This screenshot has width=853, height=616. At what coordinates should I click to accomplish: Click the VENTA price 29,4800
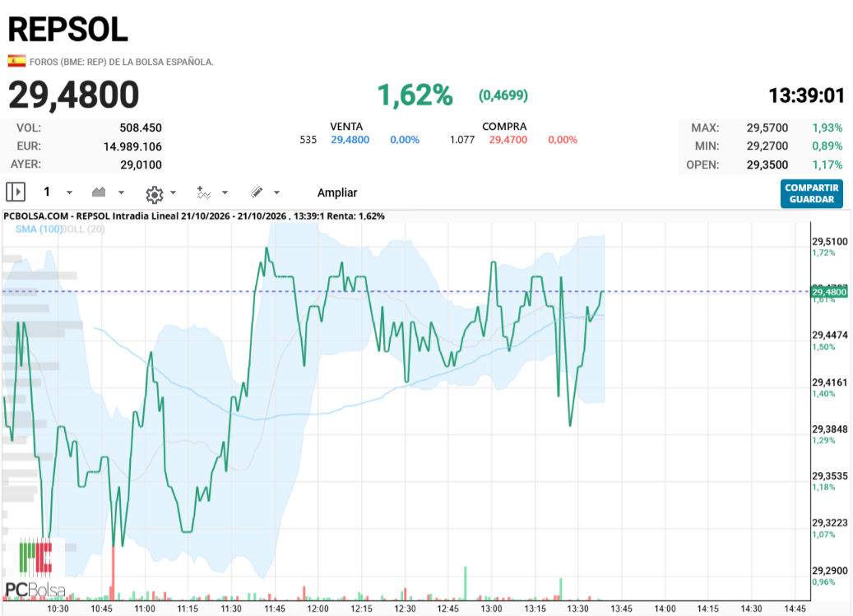(350, 140)
